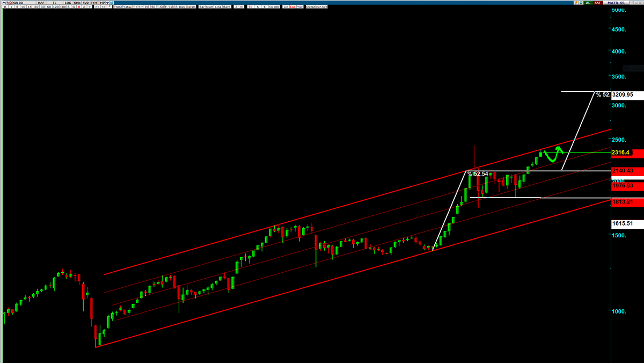Click the MATRIKS brand button
This screenshot has height=363, width=644.
pyautogui.click(x=616, y=3)
